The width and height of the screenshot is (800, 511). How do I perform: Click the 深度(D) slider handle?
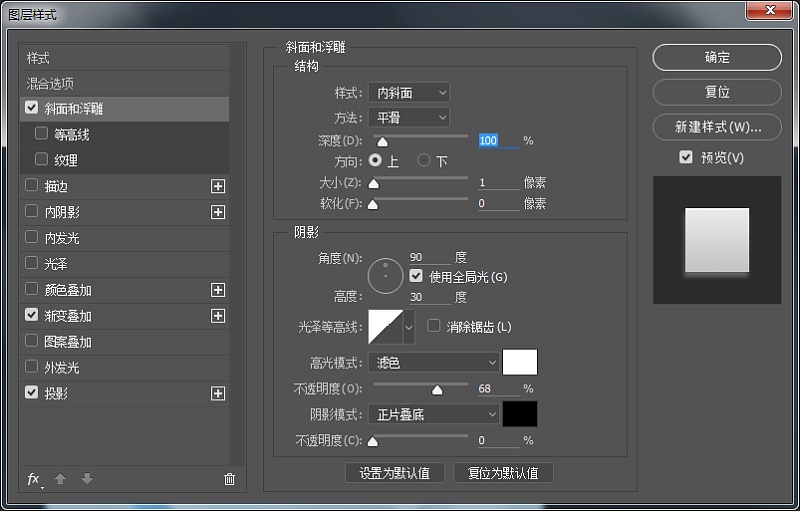pyautogui.click(x=383, y=142)
